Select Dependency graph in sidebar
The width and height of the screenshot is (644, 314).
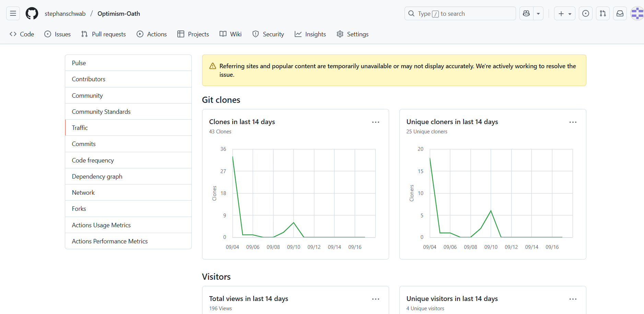pos(97,177)
